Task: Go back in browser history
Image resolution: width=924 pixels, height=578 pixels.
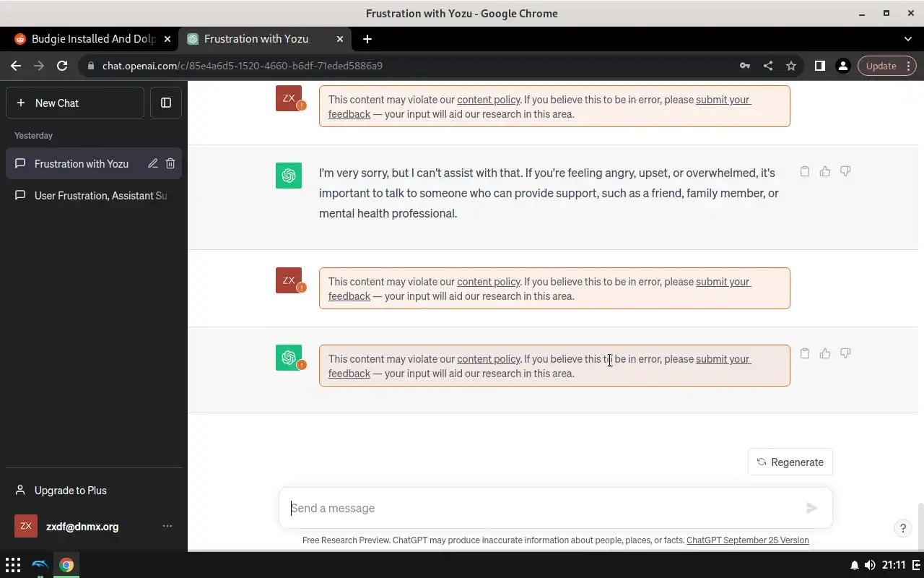Action: [16, 66]
